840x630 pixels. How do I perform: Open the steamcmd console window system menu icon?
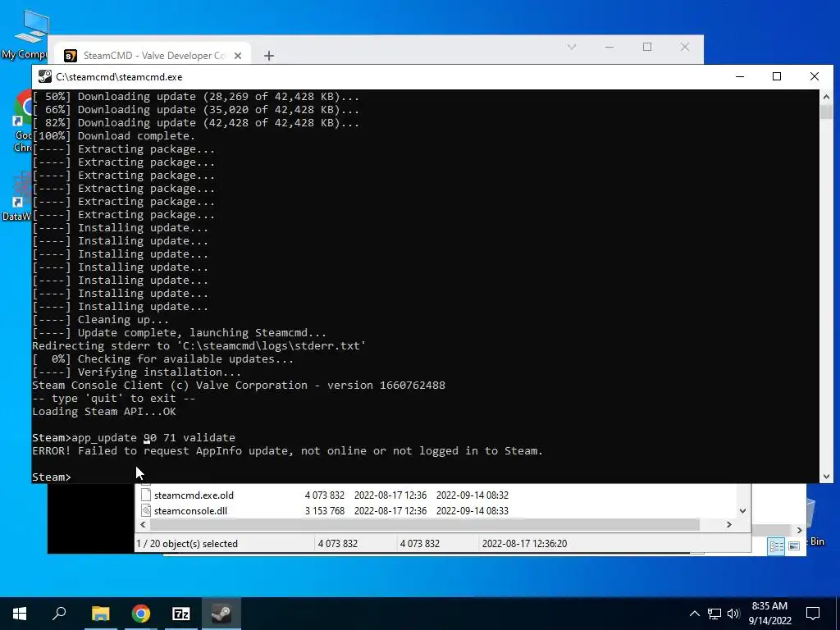(x=45, y=76)
